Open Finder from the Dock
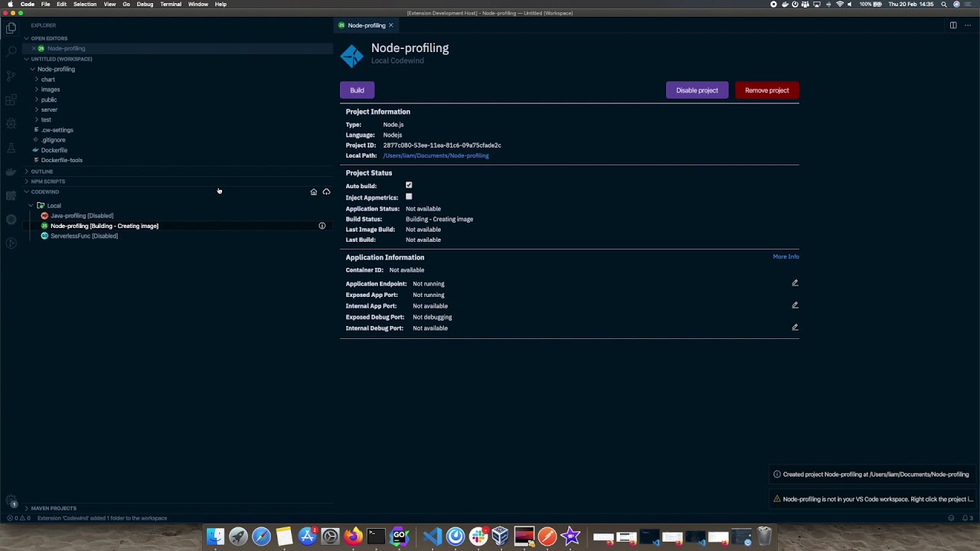This screenshot has width=980, height=551. coord(215,536)
